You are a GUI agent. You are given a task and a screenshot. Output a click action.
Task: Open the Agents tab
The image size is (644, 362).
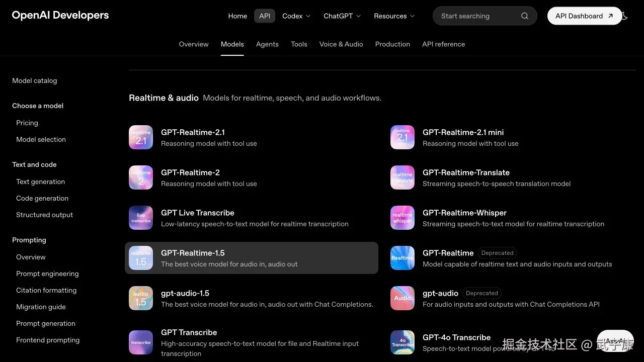click(267, 44)
